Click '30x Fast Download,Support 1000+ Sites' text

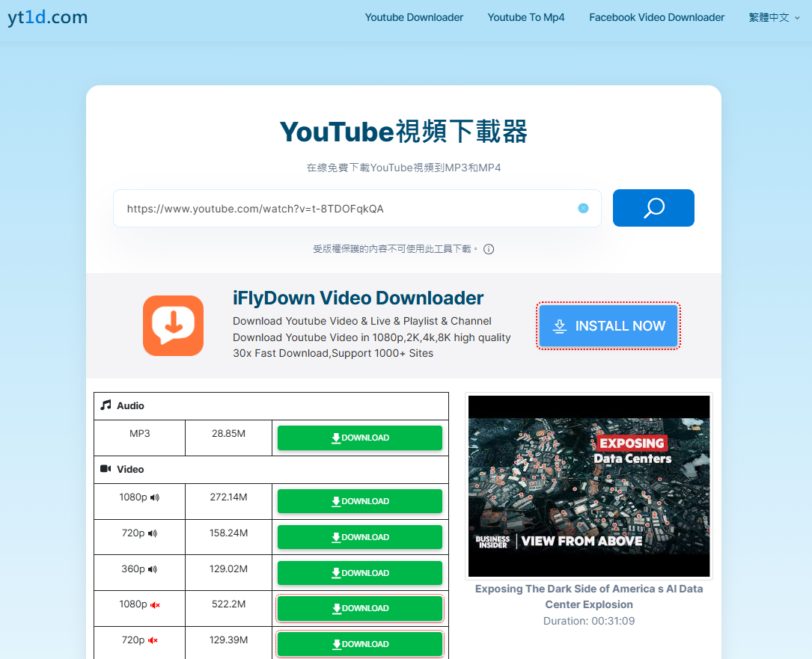pos(333,353)
